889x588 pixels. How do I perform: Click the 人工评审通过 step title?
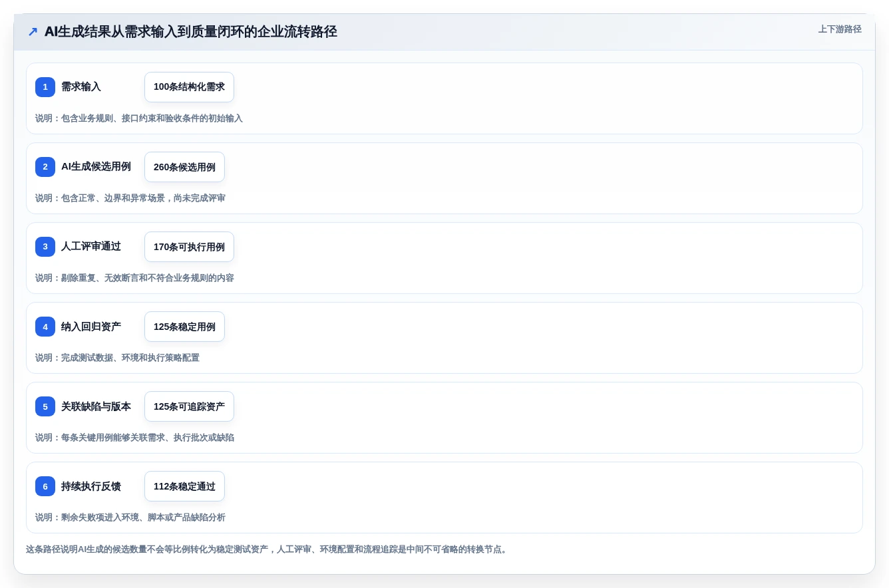click(91, 246)
